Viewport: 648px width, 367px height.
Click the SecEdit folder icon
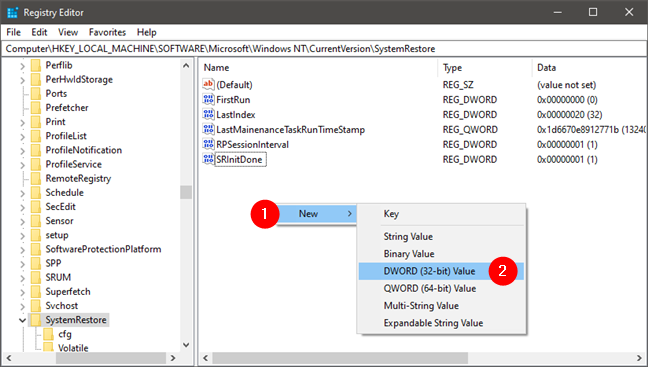[x=36, y=207]
